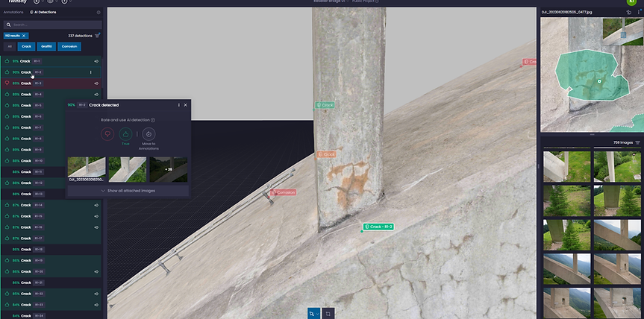Viewport: 644px width, 319px height.
Task: Open the AI Detections settings gear
Action: pos(99,13)
